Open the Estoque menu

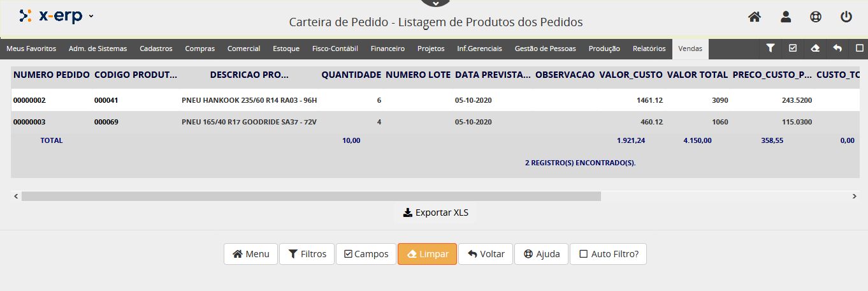286,48
